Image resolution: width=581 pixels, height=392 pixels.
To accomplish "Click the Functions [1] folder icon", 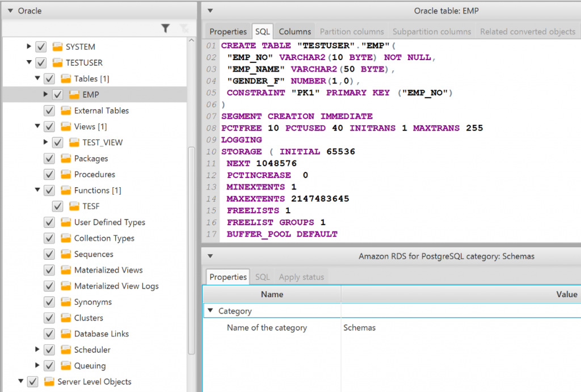I will [66, 190].
